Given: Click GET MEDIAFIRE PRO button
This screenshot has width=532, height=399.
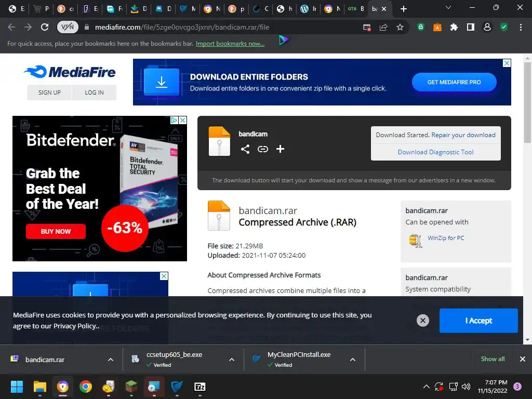Looking at the screenshot, I should (x=454, y=82).
